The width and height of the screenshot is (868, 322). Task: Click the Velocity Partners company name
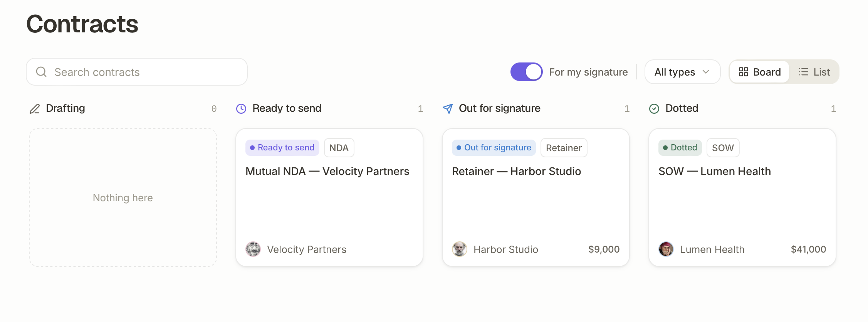coord(307,250)
